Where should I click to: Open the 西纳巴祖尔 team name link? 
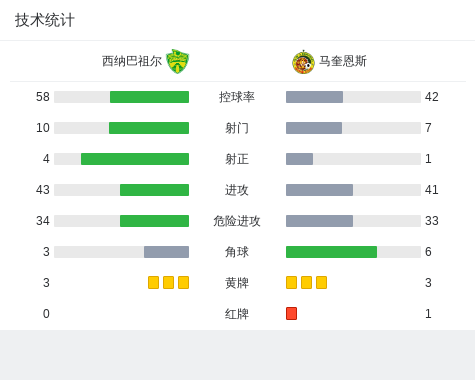[132, 61]
